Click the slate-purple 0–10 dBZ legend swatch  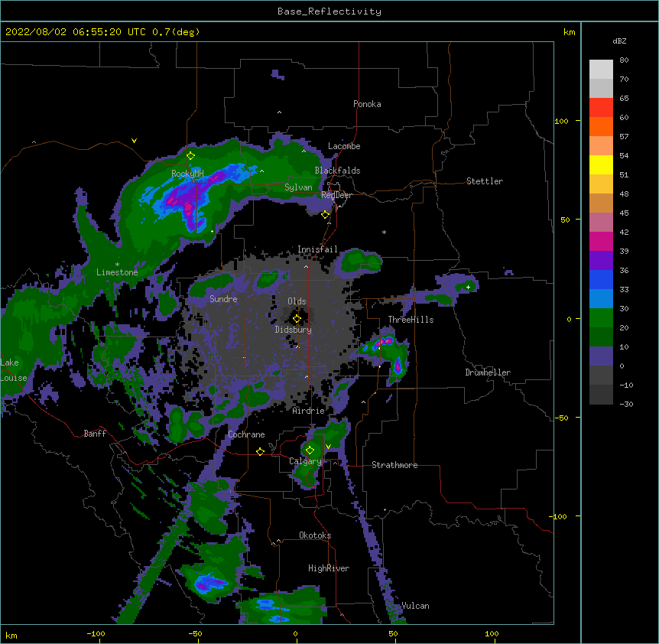point(601,356)
